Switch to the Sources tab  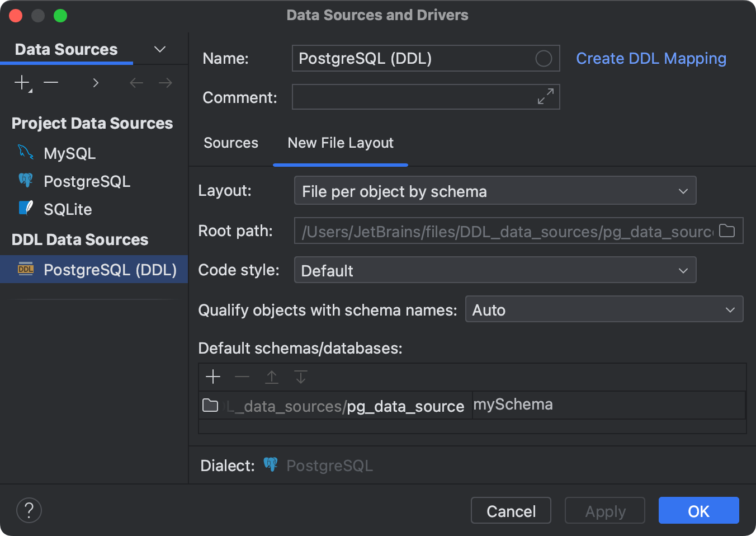[230, 143]
